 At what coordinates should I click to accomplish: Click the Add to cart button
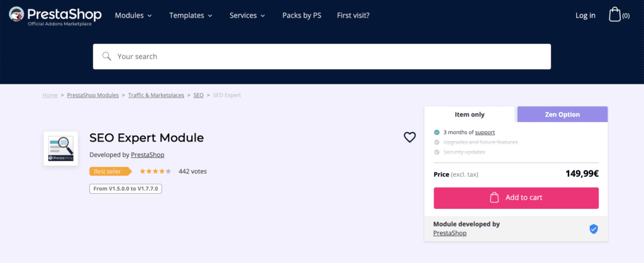(x=516, y=198)
